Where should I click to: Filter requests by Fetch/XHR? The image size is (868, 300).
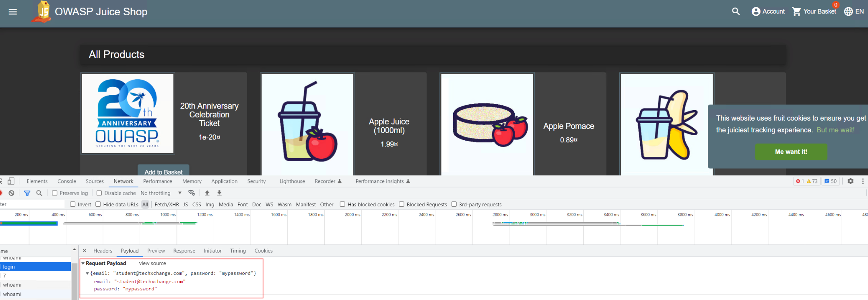point(167,204)
